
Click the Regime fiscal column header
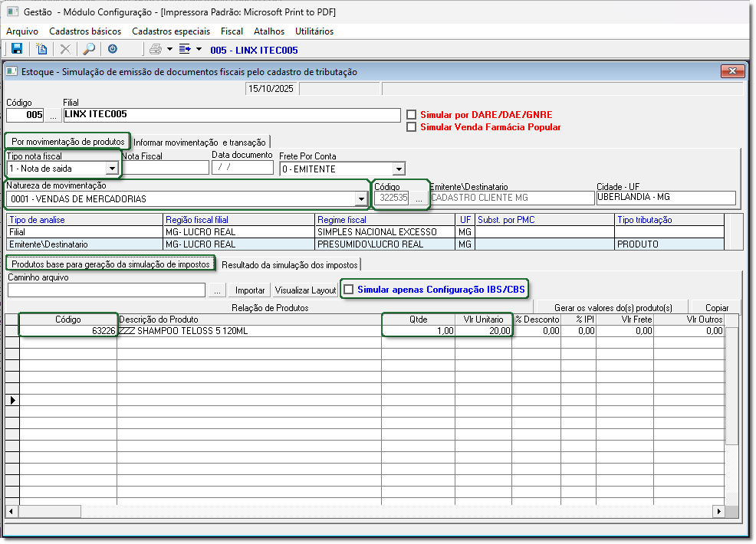[385, 220]
